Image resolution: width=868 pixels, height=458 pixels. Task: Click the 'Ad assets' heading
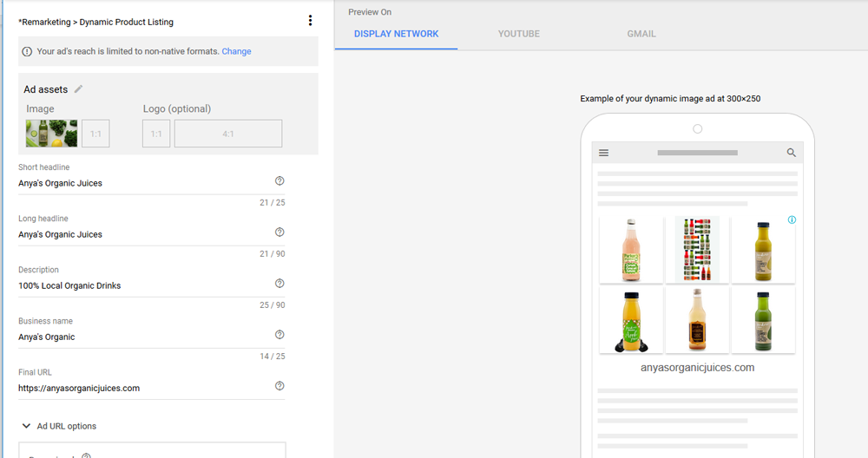click(45, 89)
